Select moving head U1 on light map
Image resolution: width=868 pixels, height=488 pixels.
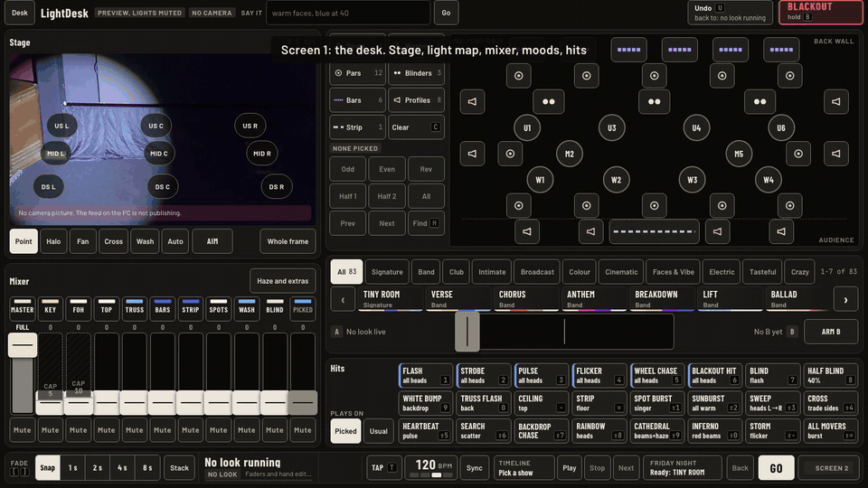tap(527, 127)
